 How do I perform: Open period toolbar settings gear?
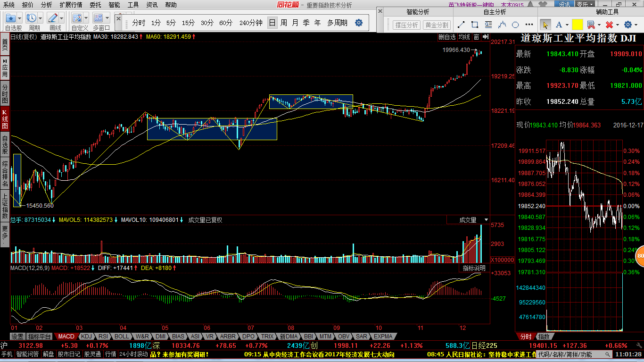[359, 23]
